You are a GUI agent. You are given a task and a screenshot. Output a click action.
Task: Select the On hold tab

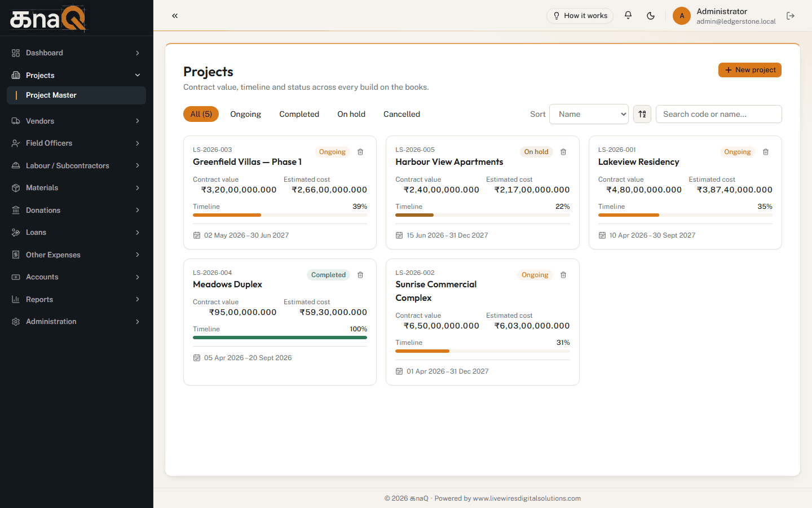click(x=351, y=114)
